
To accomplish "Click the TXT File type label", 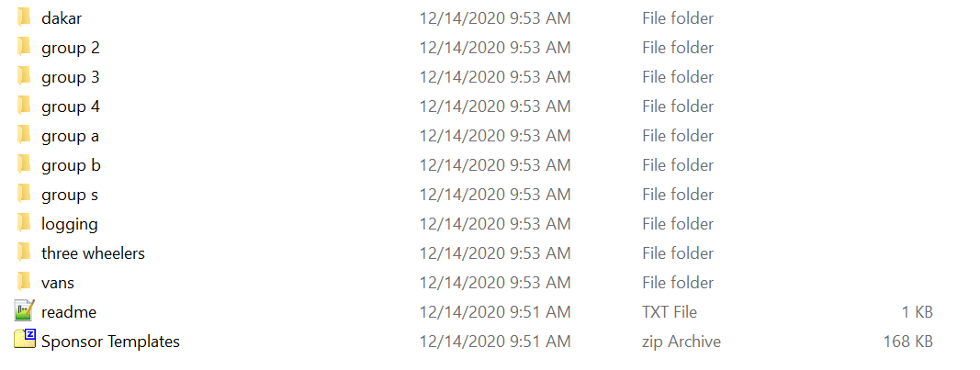I will coord(670,312).
